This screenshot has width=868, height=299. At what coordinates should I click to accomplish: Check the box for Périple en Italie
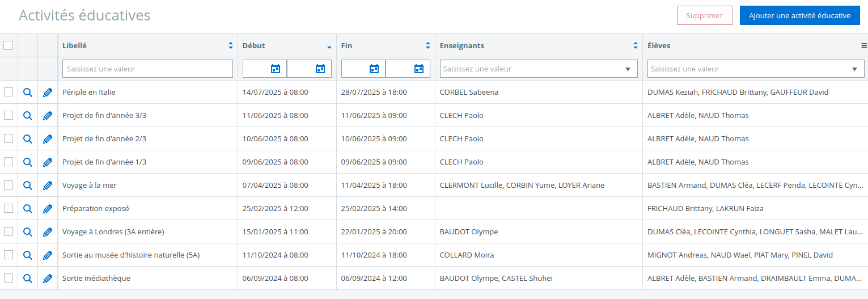8,92
